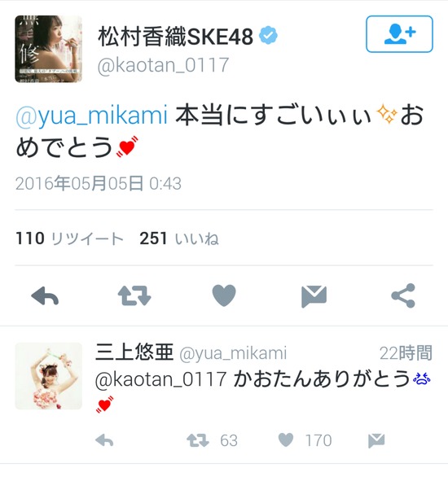Message icon under 三上悠亜's reply
The image size is (448, 490).
pyautogui.click(x=376, y=440)
